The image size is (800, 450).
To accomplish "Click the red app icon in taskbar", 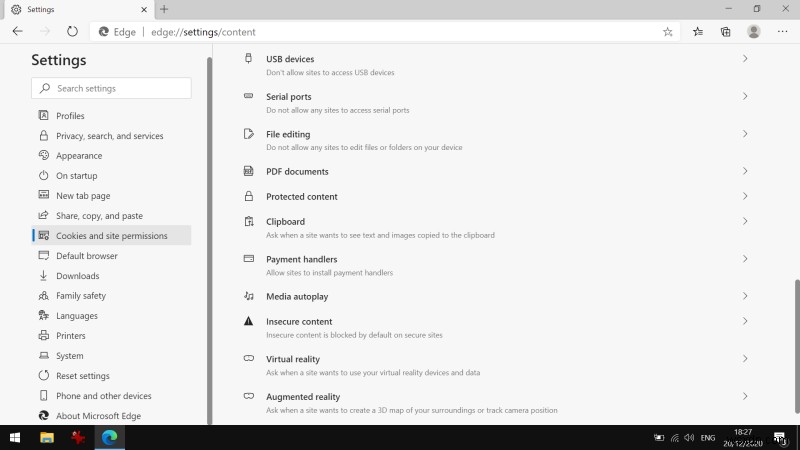I will 78,438.
